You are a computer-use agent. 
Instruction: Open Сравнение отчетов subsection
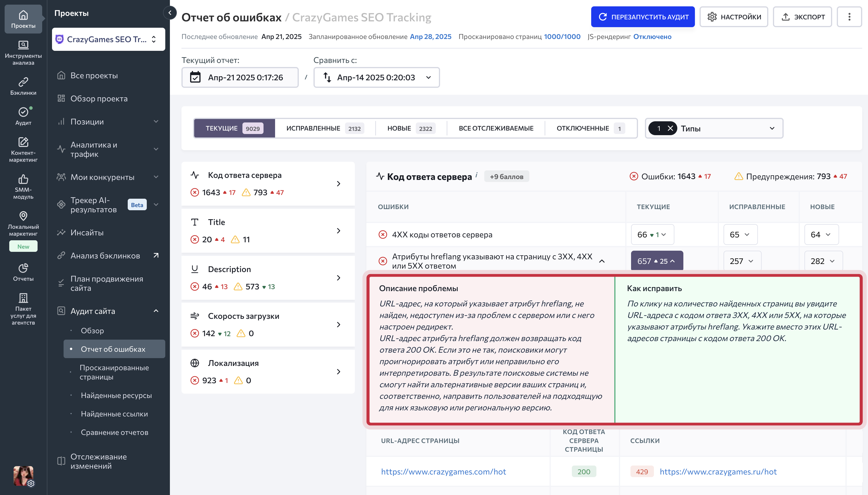click(x=114, y=432)
